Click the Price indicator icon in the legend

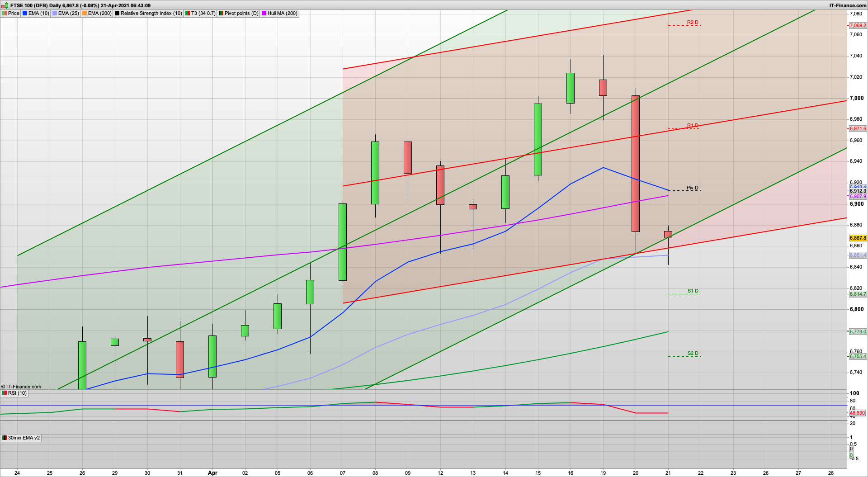(x=4, y=13)
